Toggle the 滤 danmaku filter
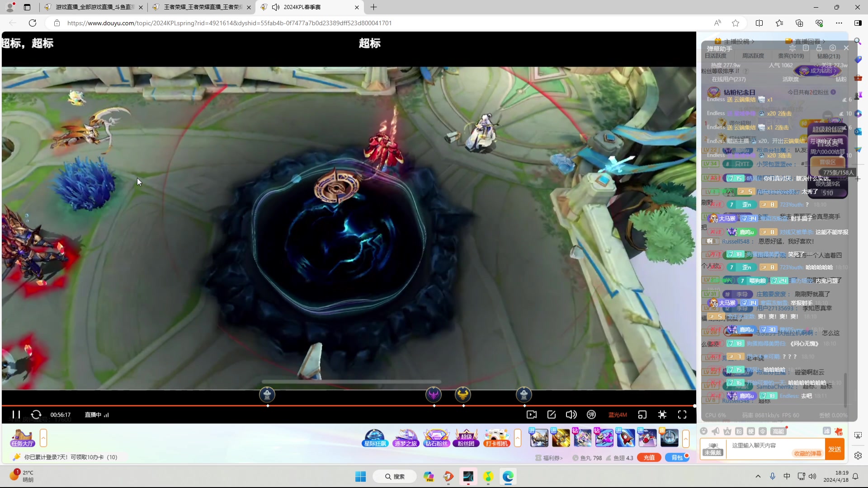 (x=827, y=431)
